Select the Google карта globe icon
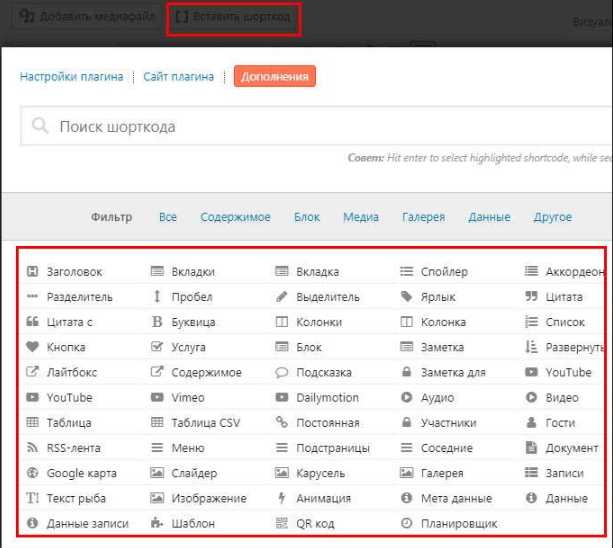The image size is (613, 548). click(x=32, y=473)
